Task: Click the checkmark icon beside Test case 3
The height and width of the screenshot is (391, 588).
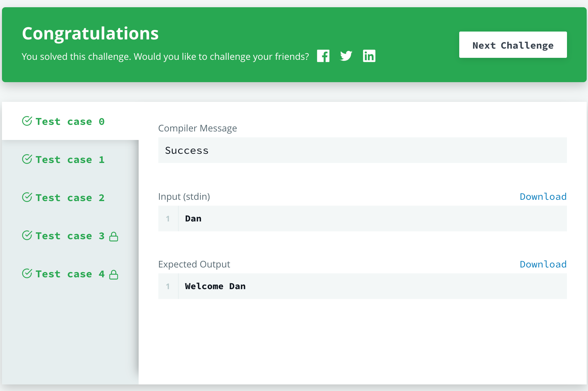Action: (x=27, y=236)
